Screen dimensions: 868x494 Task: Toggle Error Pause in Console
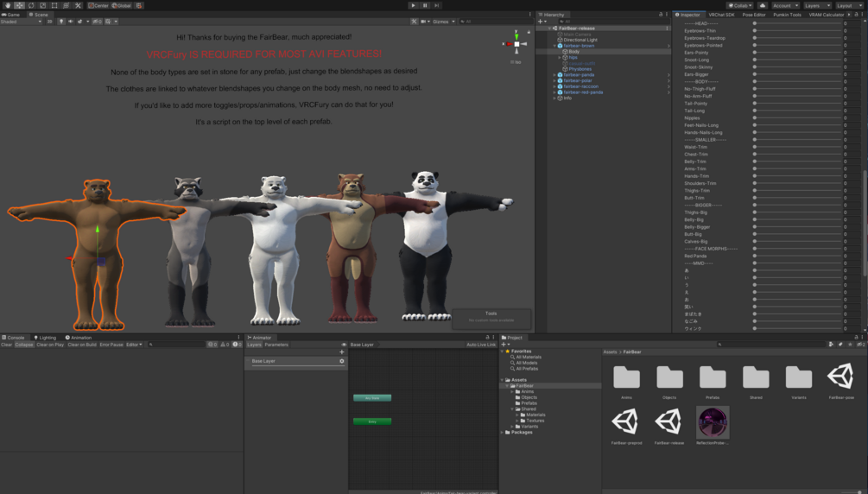(111, 345)
